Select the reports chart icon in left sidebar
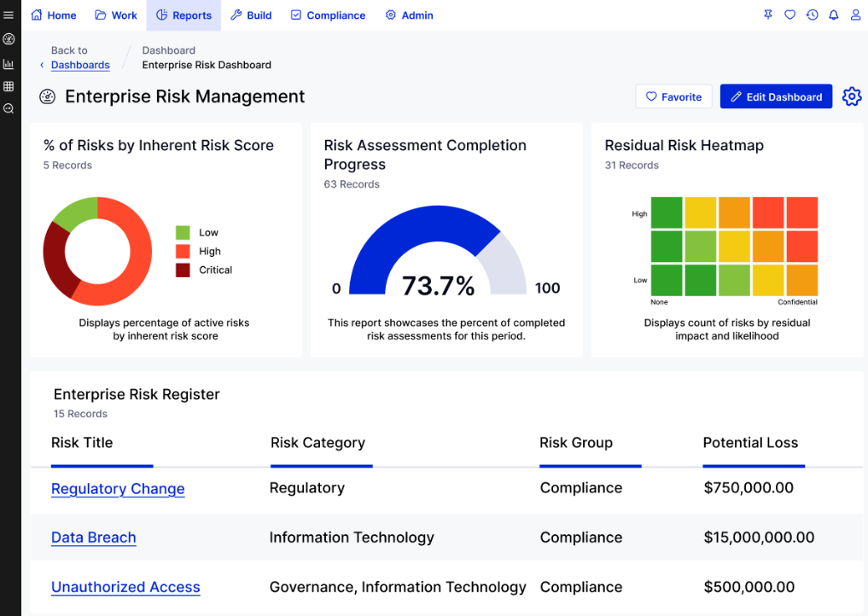Viewport: 868px width, 616px height. click(x=9, y=63)
